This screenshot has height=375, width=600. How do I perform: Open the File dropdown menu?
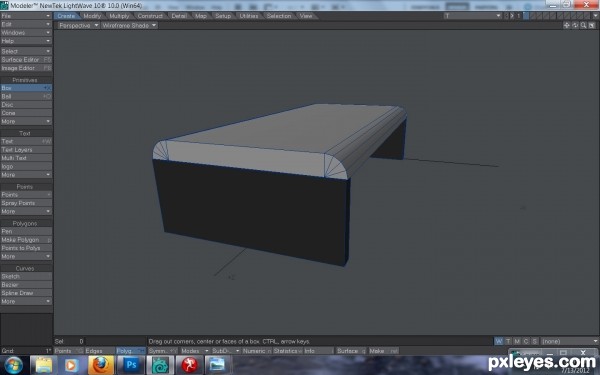26,16
